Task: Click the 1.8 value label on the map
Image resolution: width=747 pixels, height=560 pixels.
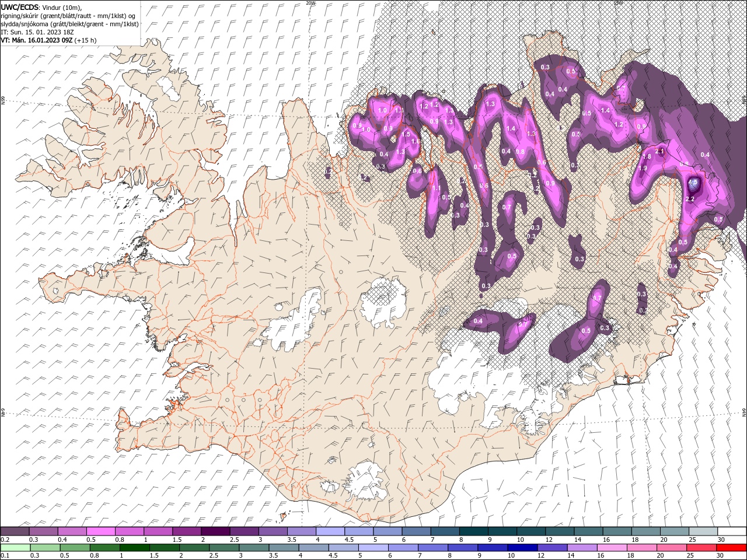Action: coord(647,156)
